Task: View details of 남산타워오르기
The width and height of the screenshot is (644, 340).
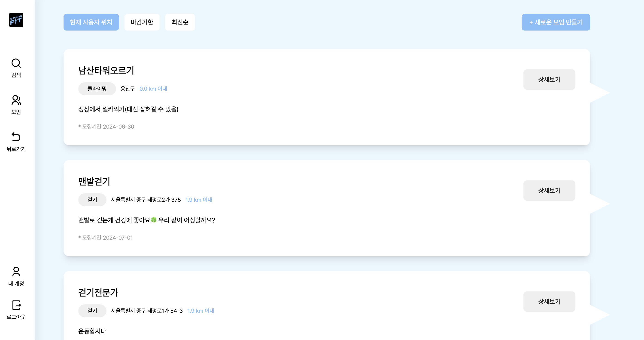Action: 549,80
